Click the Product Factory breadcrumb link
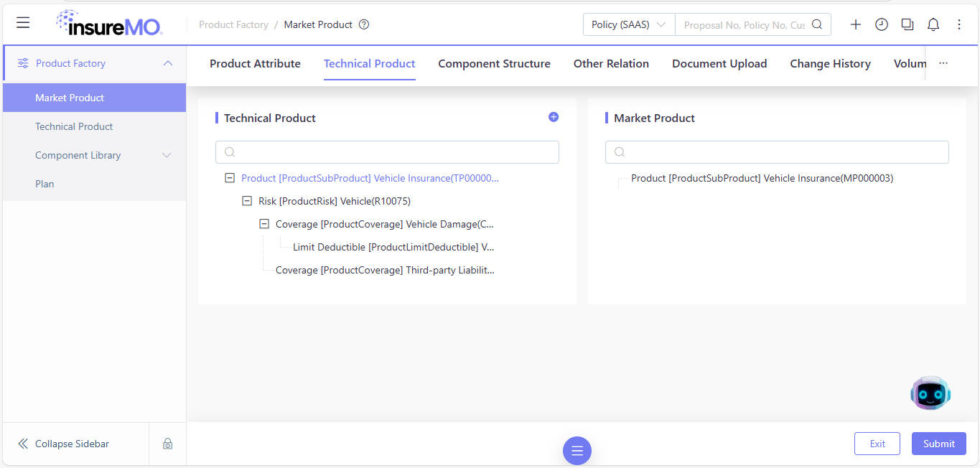Image resolution: width=980 pixels, height=468 pixels. point(233,24)
